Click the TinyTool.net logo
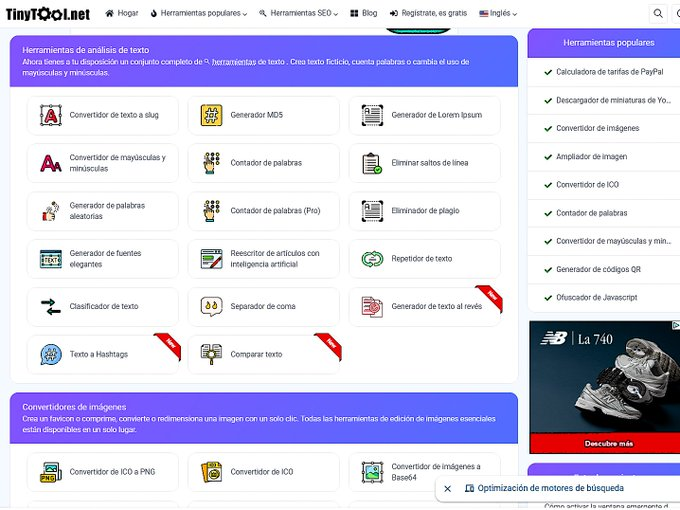The width and height of the screenshot is (680, 510). 48,14
